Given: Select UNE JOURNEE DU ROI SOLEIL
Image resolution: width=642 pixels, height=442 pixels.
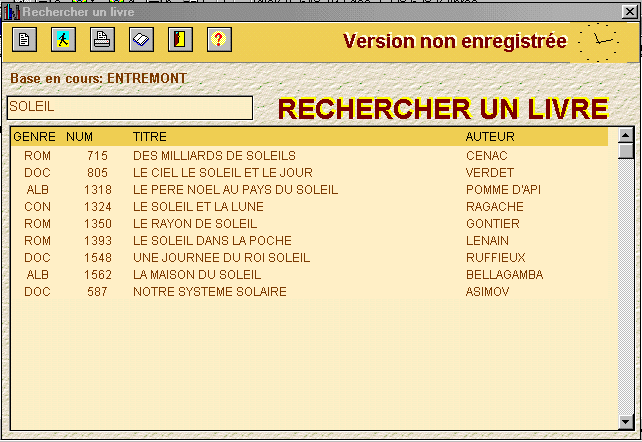Looking at the screenshot, I should tap(221, 258).
